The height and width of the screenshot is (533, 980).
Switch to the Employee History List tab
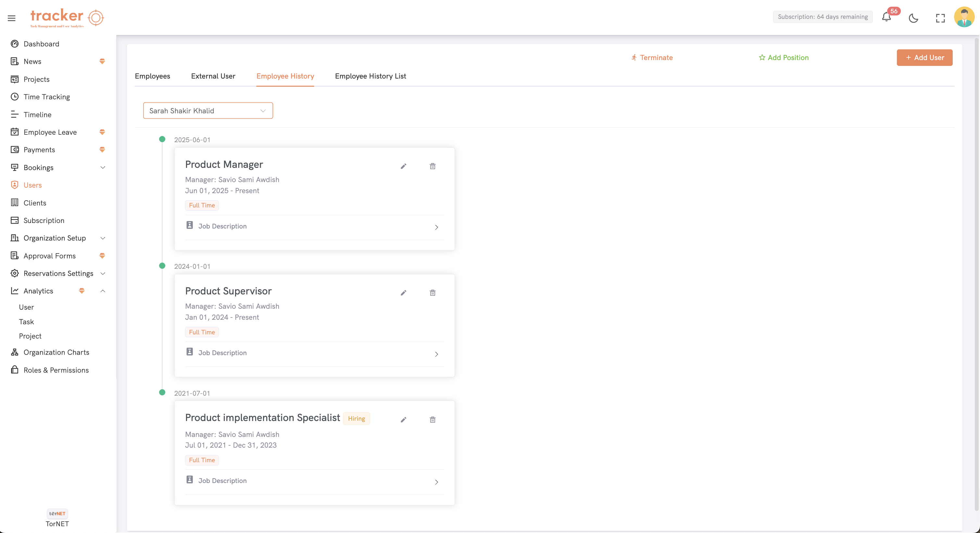pos(370,76)
